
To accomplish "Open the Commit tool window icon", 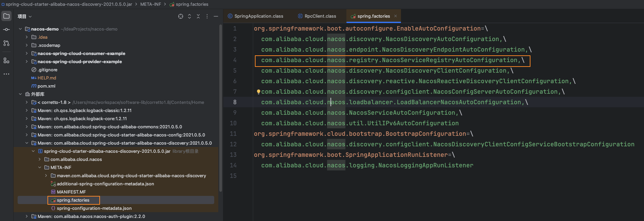I will pyautogui.click(x=6, y=30).
